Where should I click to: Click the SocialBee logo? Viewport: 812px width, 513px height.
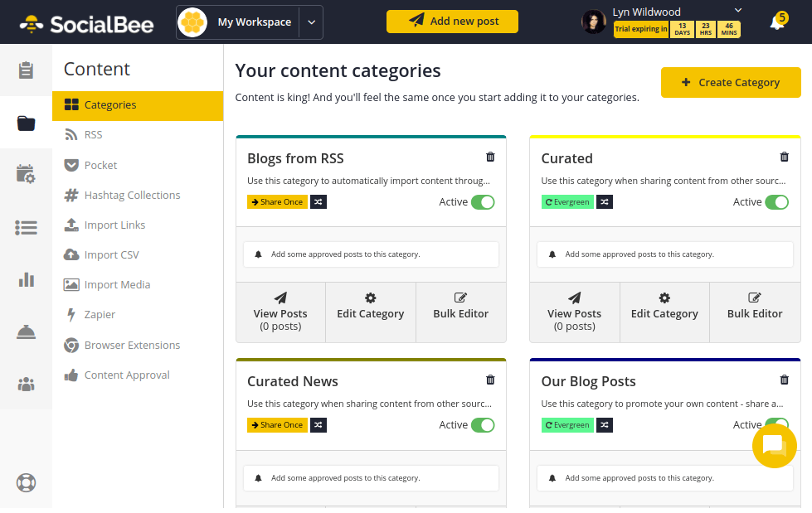coord(86,24)
